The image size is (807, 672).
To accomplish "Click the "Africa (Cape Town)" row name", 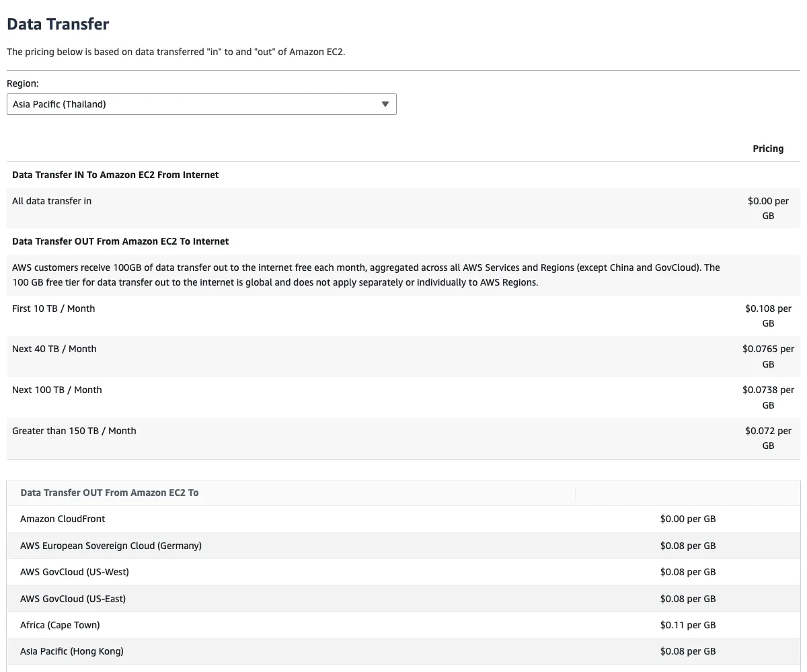I will 60,625.
